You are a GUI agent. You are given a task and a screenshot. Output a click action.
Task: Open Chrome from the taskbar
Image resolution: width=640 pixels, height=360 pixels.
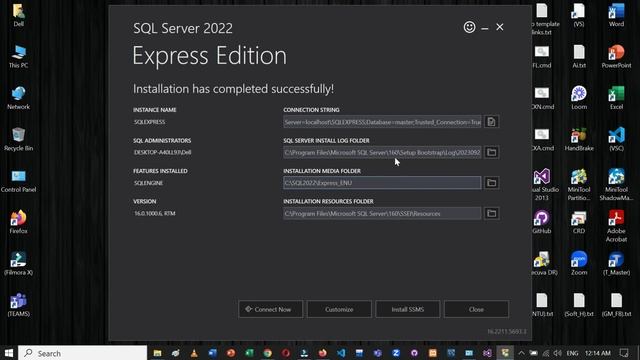point(267,353)
